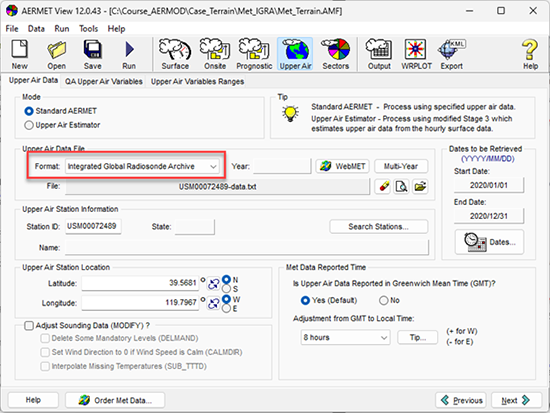550x413 pixels.
Task: Click the Station ID input field
Action: click(x=93, y=226)
